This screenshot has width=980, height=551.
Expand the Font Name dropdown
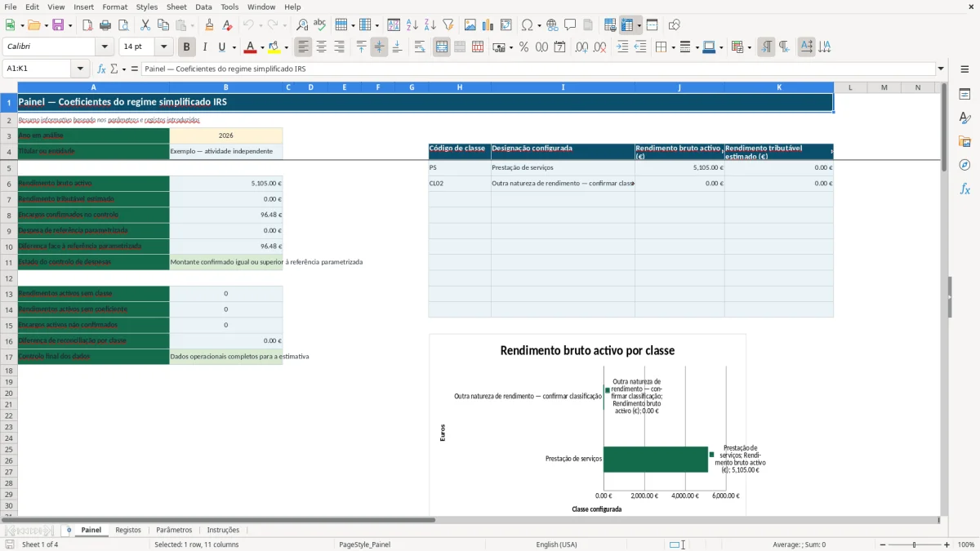point(105,47)
